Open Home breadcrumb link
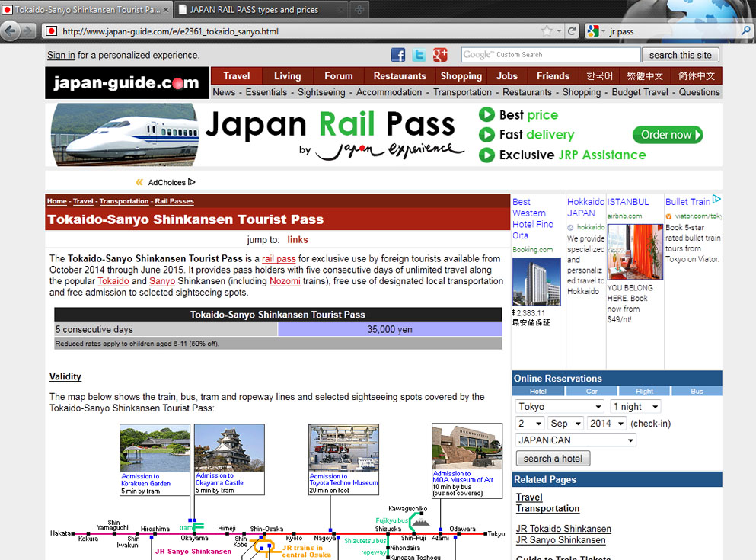The width and height of the screenshot is (756, 560). click(57, 201)
